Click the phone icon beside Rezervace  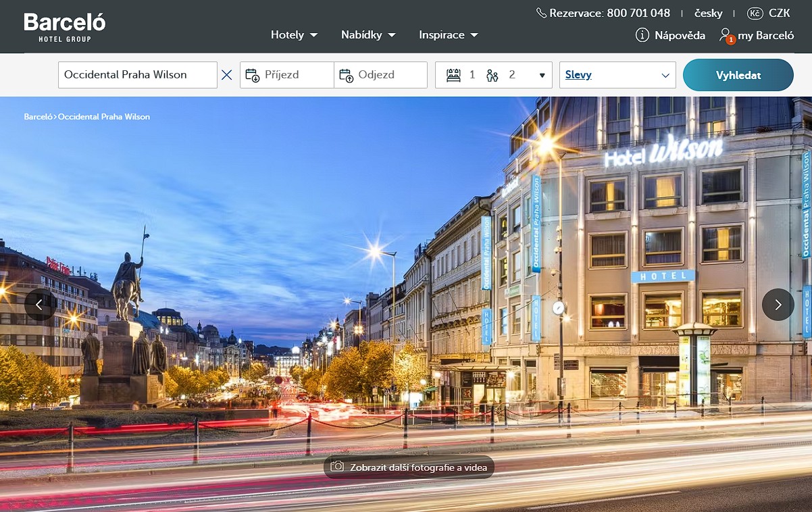(541, 13)
